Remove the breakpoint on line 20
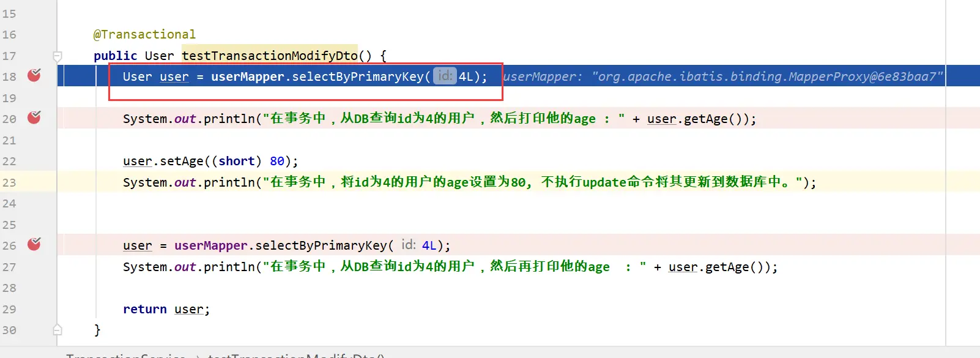This screenshot has height=358, width=980. point(34,117)
